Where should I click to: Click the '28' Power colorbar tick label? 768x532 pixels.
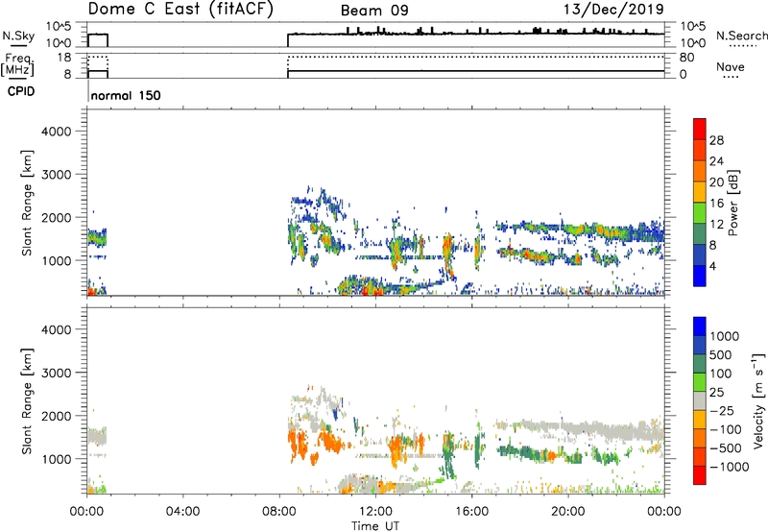click(x=716, y=140)
